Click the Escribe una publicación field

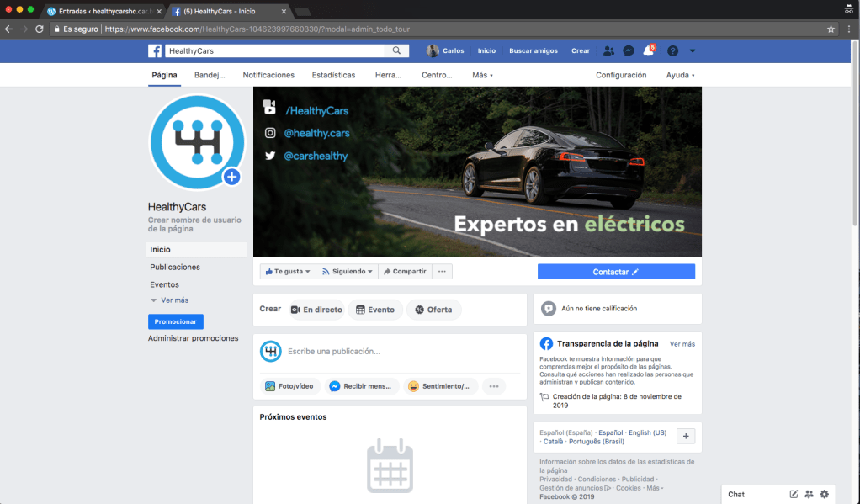(395, 351)
